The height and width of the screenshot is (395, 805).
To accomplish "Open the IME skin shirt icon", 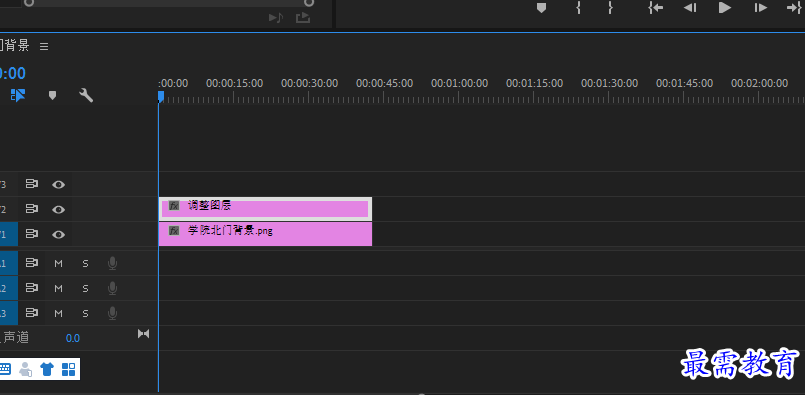I will coord(47,369).
